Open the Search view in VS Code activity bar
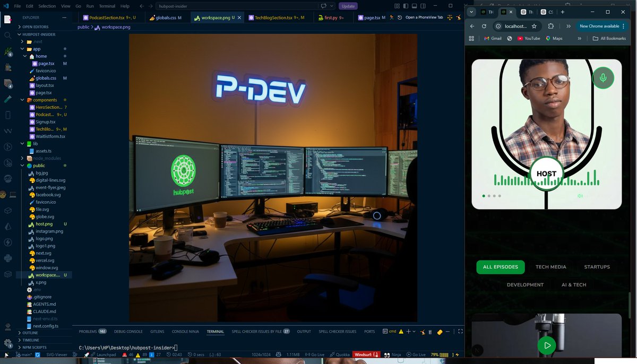Screen dimensions: 637x364 7,35
